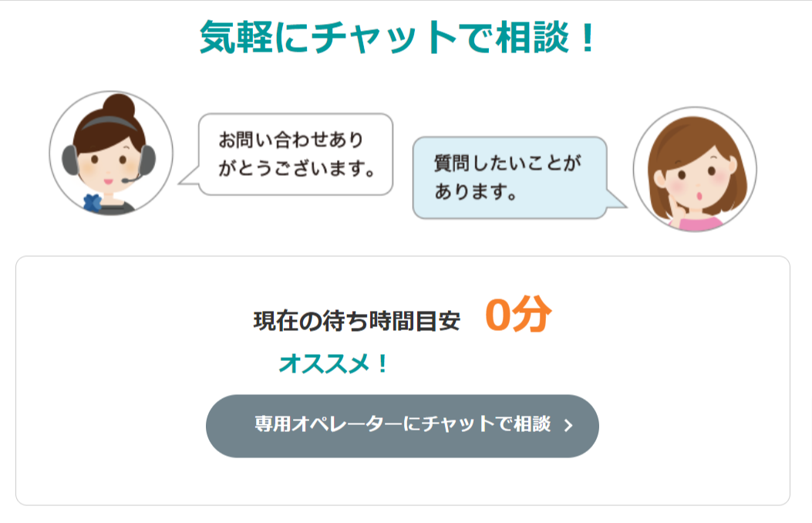The height and width of the screenshot is (523, 812).
Task: Click the brown-haired customer avatar
Action: pos(695,169)
